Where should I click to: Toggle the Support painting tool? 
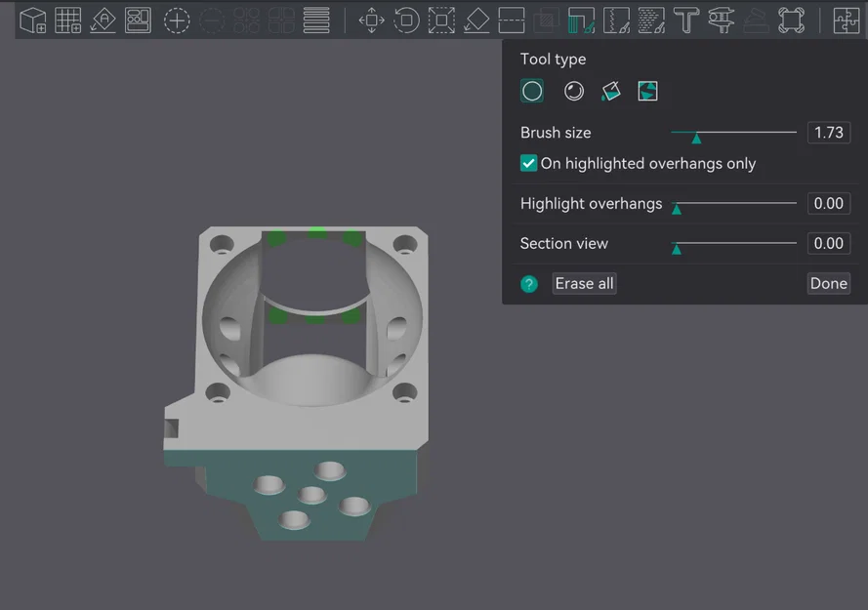pyautogui.click(x=581, y=20)
